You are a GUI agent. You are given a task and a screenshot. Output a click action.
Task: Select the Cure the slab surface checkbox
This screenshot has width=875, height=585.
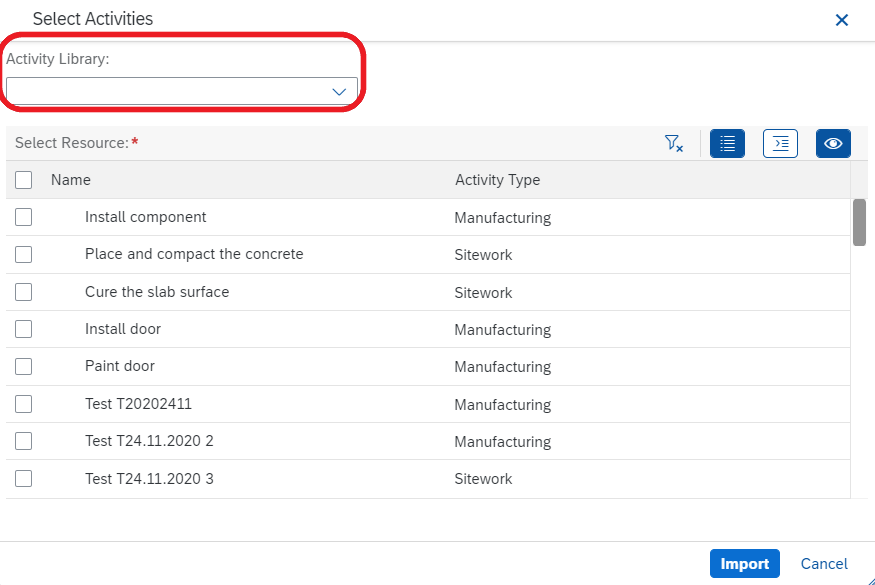[x=23, y=292]
